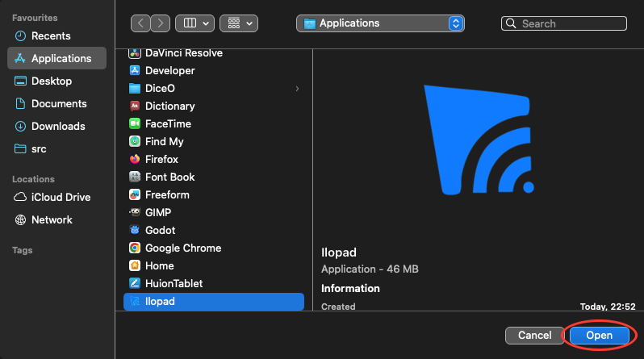Click the Downloads arrow icon
Screen dimensions: 644x359
pos(20,126)
